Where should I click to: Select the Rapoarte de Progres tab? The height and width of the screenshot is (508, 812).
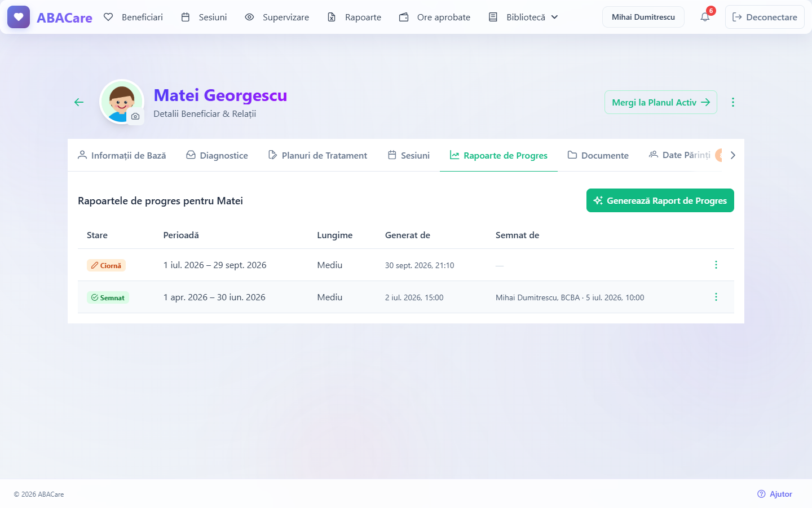[498, 155]
